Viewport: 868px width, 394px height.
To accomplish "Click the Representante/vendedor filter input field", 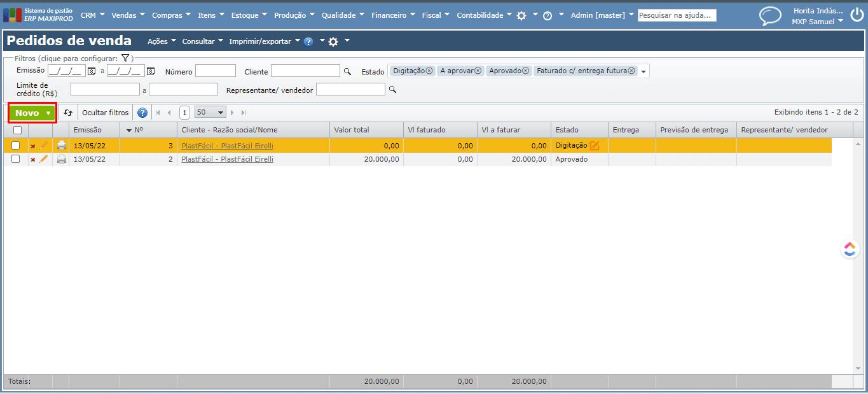I will 350,90.
